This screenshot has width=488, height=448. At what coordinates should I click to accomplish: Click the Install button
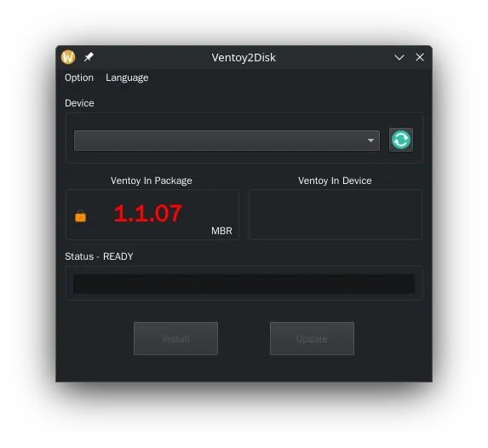pyautogui.click(x=175, y=338)
